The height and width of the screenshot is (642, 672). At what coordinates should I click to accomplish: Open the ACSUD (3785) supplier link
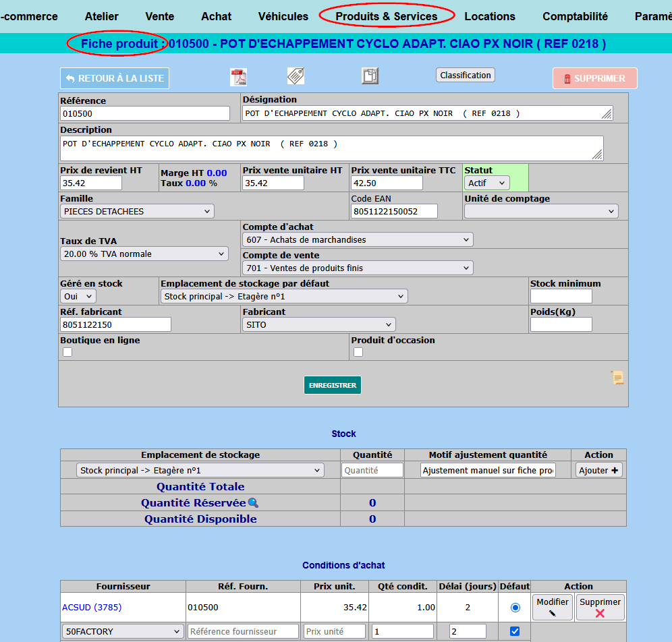click(92, 607)
